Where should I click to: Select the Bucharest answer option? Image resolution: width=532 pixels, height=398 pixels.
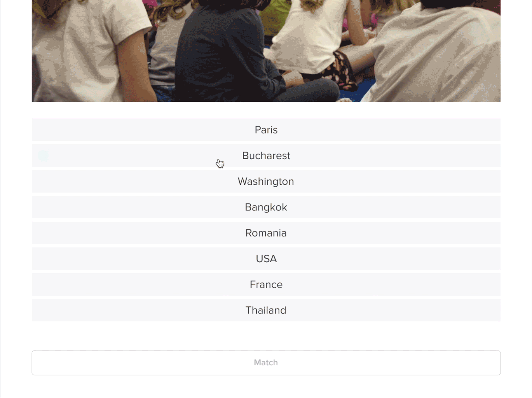click(x=266, y=156)
